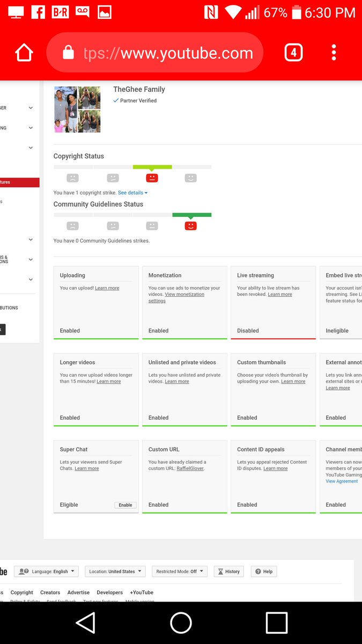Open the Location: United States dropdown
The width and height of the screenshot is (362, 644).
pyautogui.click(x=115, y=572)
